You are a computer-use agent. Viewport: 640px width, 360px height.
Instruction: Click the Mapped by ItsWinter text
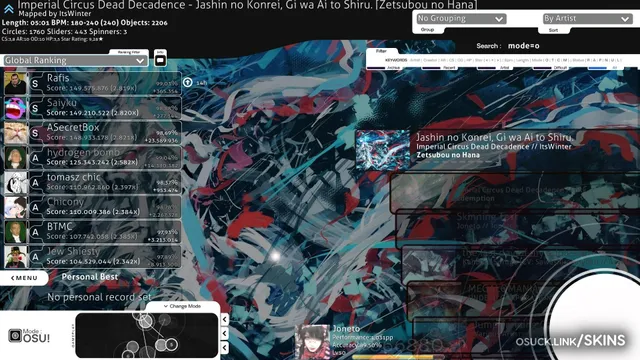coord(55,13)
